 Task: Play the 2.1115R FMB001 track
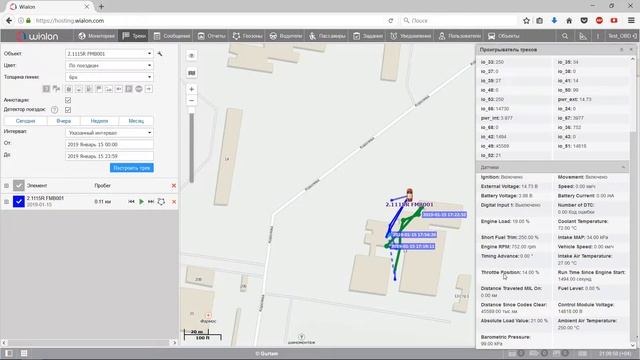click(x=141, y=202)
